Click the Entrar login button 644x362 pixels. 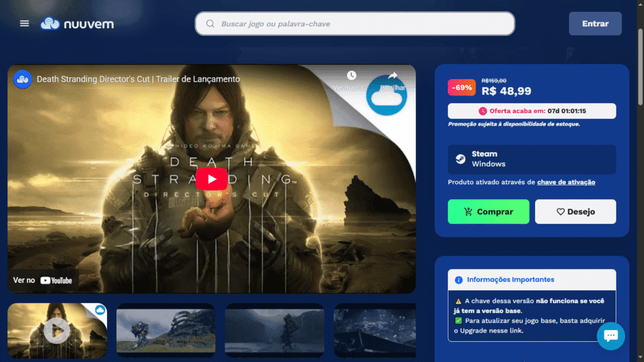(x=595, y=24)
